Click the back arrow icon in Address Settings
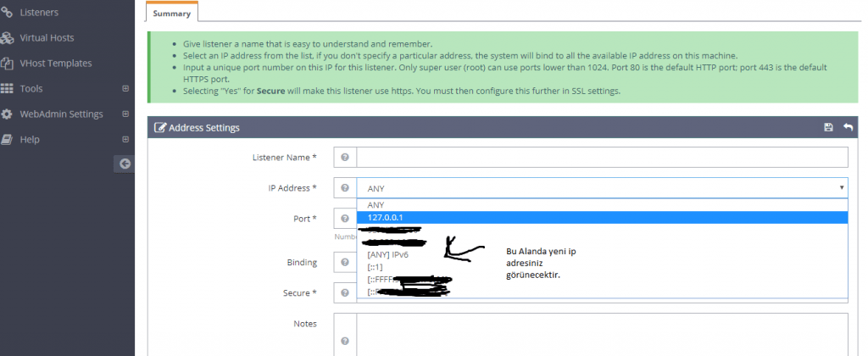Screen dimensions: 868x356 [x=848, y=127]
